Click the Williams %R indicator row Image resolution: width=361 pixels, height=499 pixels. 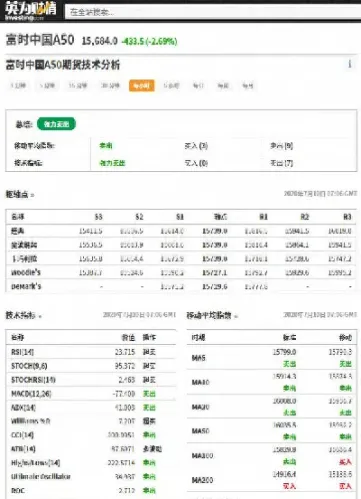point(91,421)
